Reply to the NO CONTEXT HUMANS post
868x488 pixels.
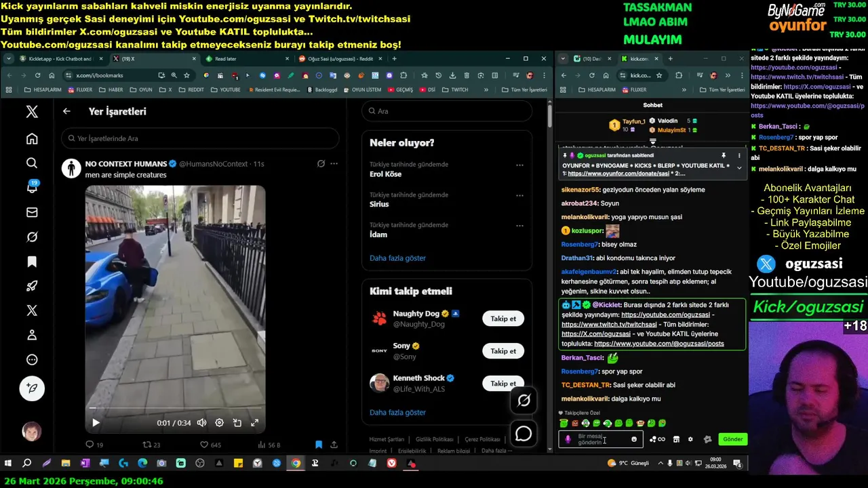coord(94,445)
